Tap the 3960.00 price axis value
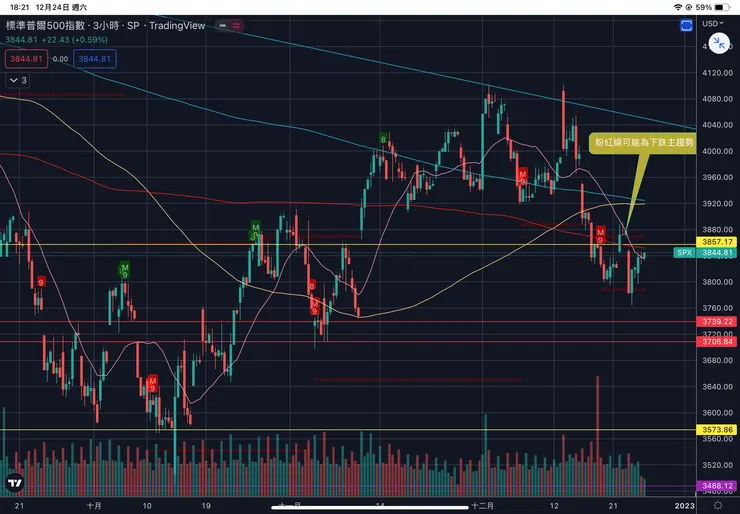This screenshot has height=514, width=740. pos(717,177)
